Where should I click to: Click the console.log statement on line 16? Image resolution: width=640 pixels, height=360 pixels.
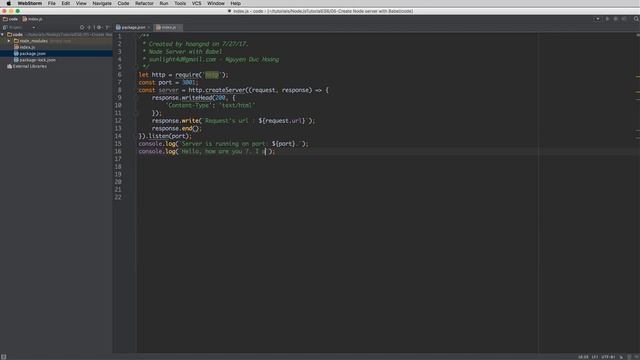pyautogui.click(x=207, y=151)
